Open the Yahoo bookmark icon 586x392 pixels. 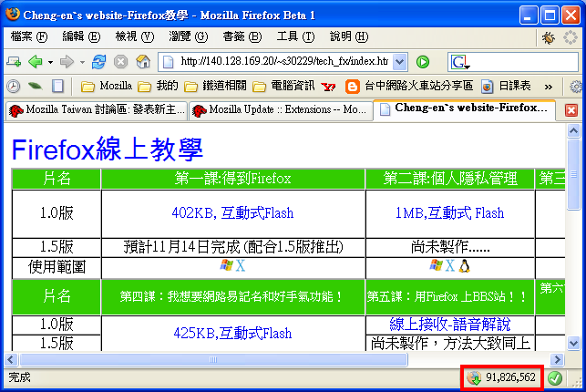pos(328,87)
